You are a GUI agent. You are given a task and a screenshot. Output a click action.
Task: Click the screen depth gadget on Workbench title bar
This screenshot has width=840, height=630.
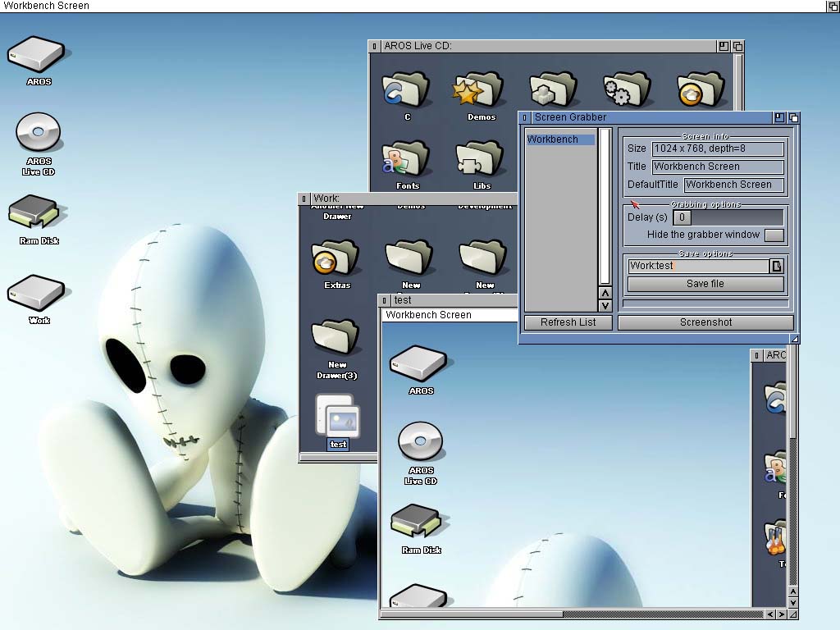[833, 6]
